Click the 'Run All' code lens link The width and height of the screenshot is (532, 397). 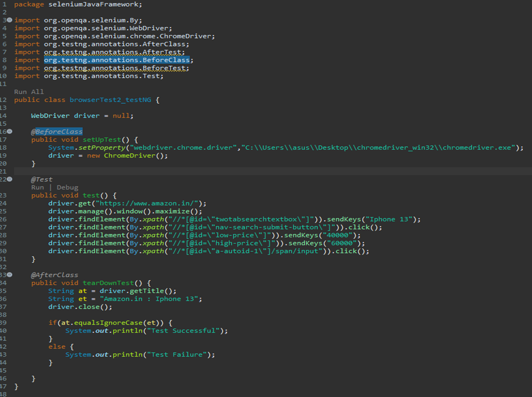pos(29,92)
